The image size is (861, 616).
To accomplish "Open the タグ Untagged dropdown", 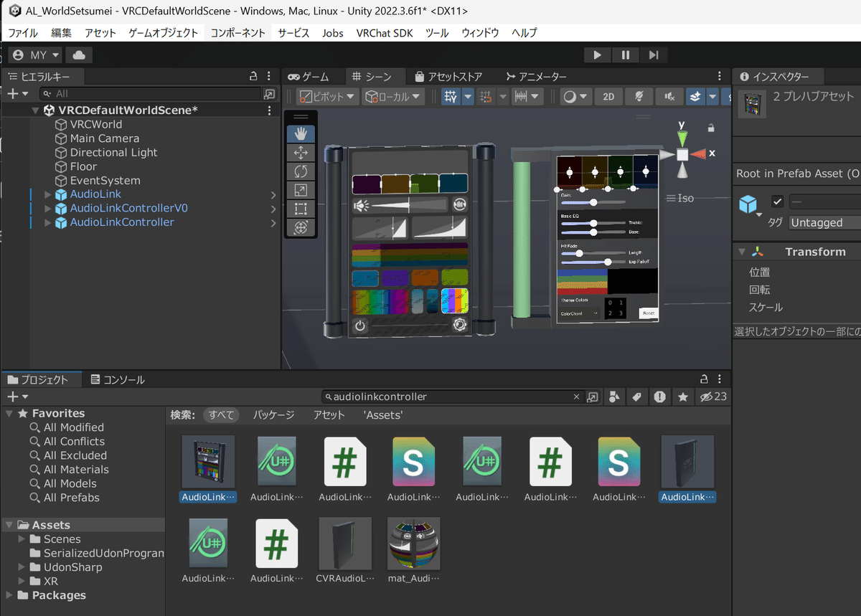I will point(824,222).
